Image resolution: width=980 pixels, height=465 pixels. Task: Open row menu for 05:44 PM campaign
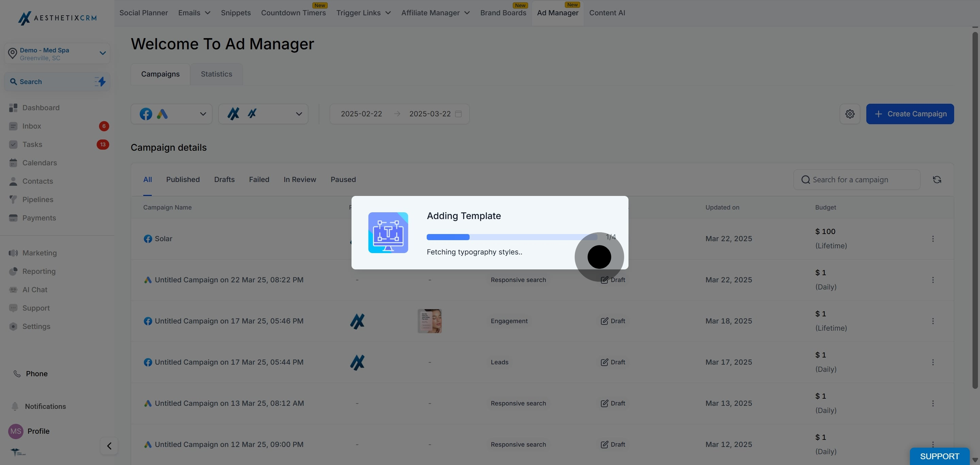click(x=933, y=362)
